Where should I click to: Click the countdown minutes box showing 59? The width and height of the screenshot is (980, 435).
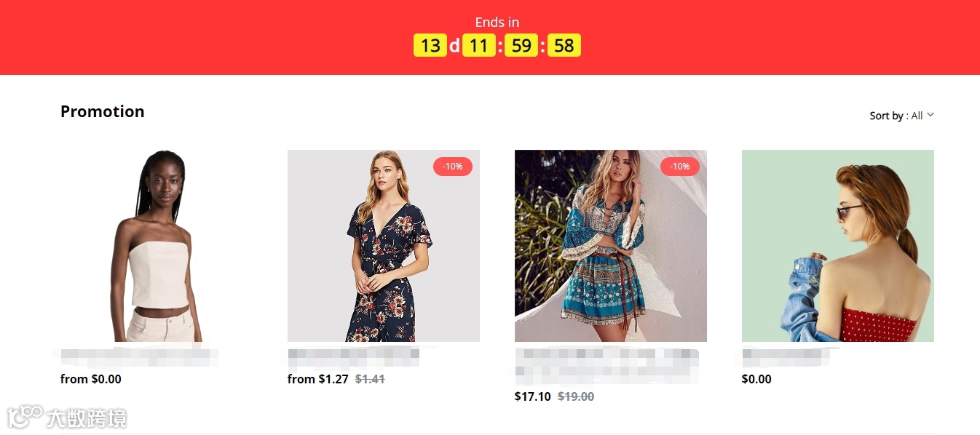[521, 46]
